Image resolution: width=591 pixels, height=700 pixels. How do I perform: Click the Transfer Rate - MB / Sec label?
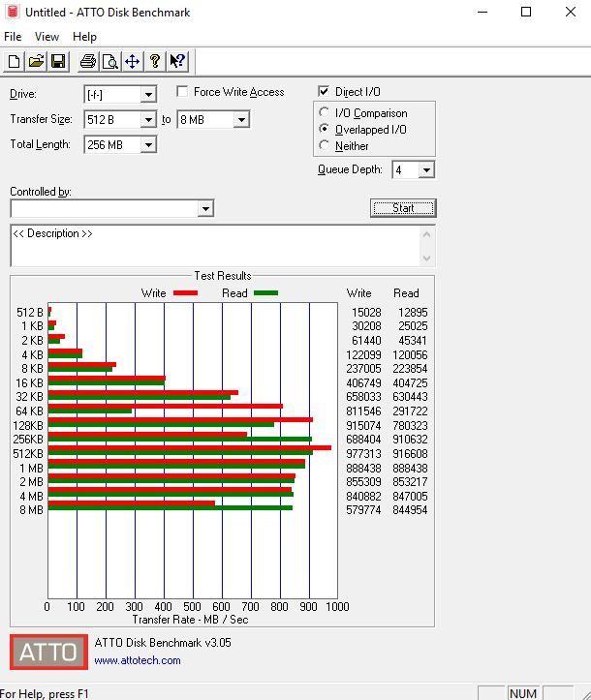tap(190, 620)
